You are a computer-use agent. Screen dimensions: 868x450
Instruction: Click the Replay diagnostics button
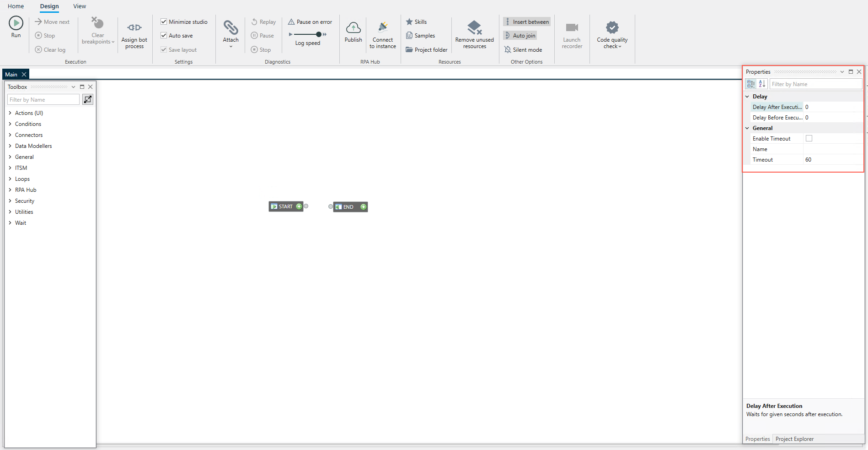coord(263,22)
